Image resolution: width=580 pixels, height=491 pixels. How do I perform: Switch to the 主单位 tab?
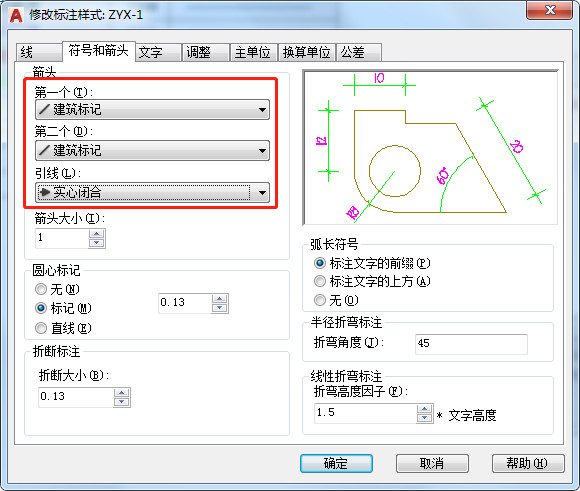pos(253,52)
